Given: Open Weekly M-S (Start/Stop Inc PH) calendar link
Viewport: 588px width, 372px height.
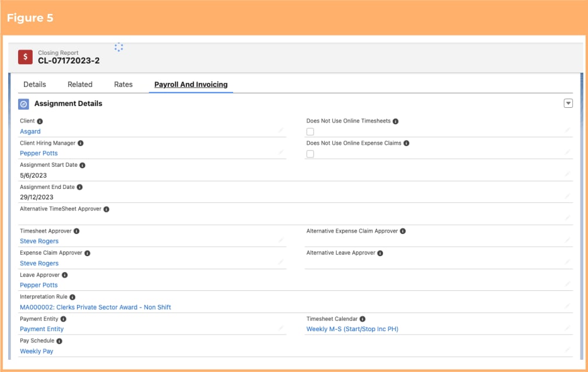Looking at the screenshot, I should pyautogui.click(x=352, y=329).
